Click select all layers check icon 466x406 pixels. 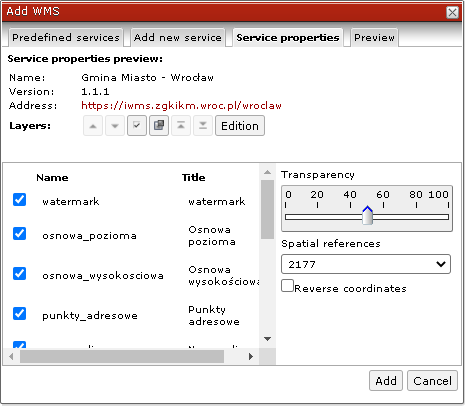(137, 126)
